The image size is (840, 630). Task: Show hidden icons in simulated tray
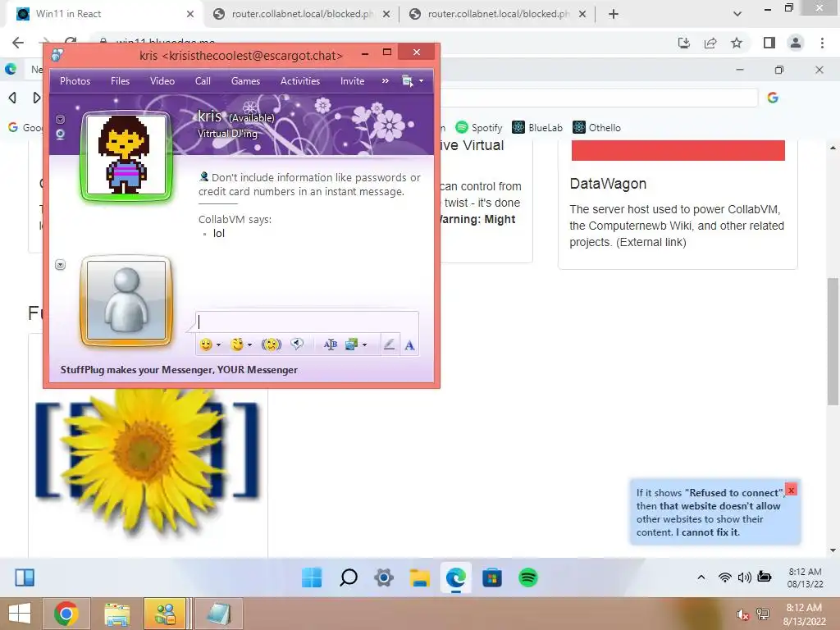pyautogui.click(x=701, y=577)
